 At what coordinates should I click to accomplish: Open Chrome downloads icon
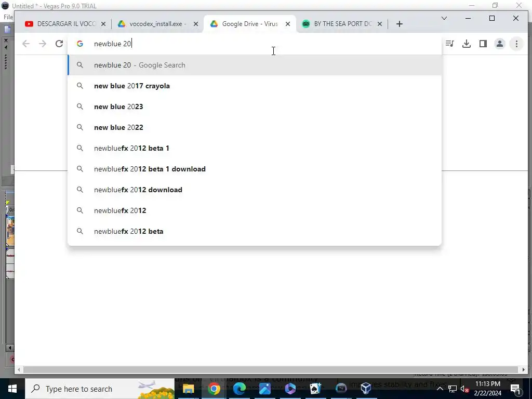tap(467, 44)
